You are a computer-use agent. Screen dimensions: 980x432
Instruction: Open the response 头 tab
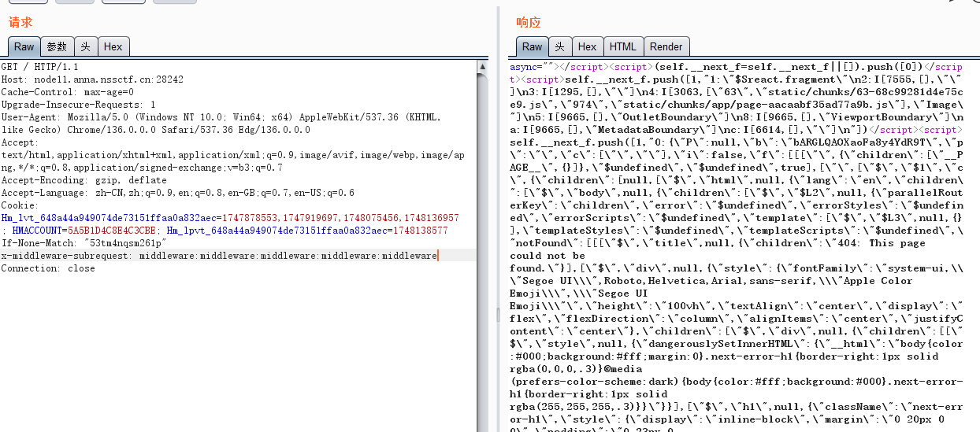point(559,46)
